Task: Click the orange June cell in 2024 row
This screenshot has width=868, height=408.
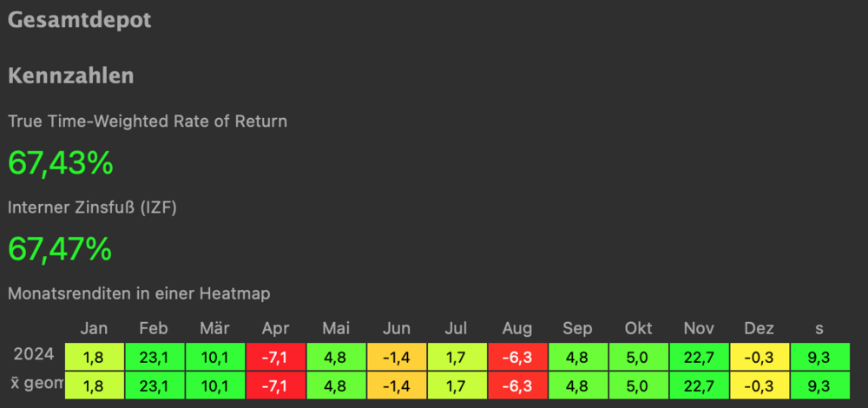Action: pos(397,354)
